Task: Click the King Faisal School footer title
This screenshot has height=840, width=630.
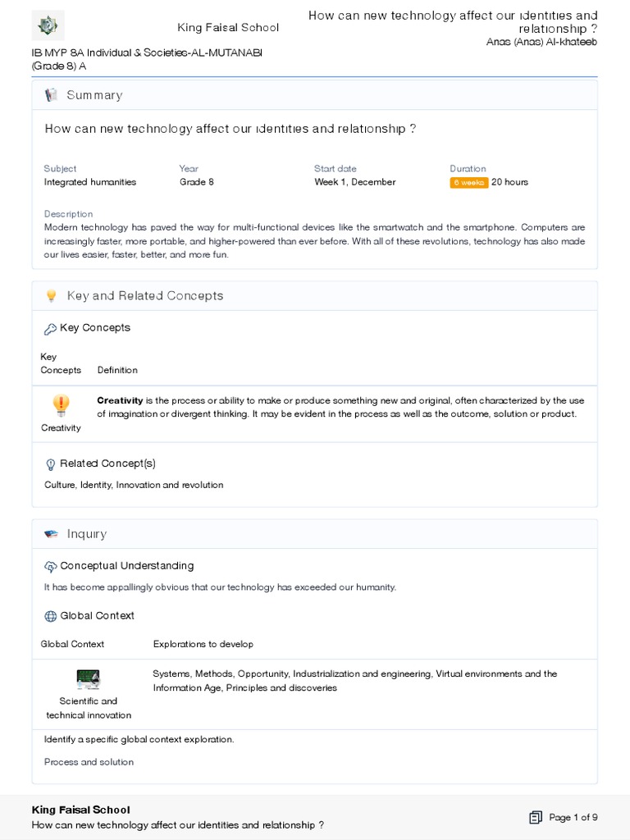Action: 80,810
